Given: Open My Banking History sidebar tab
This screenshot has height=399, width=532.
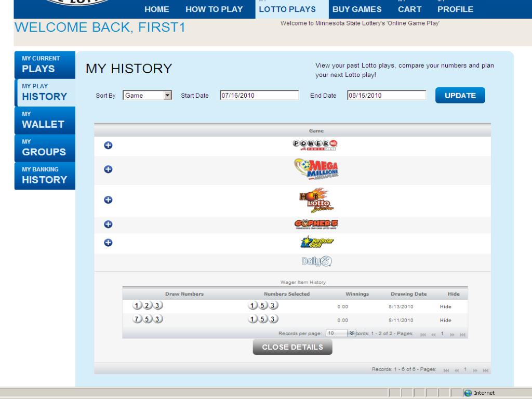Looking at the screenshot, I should click(45, 176).
